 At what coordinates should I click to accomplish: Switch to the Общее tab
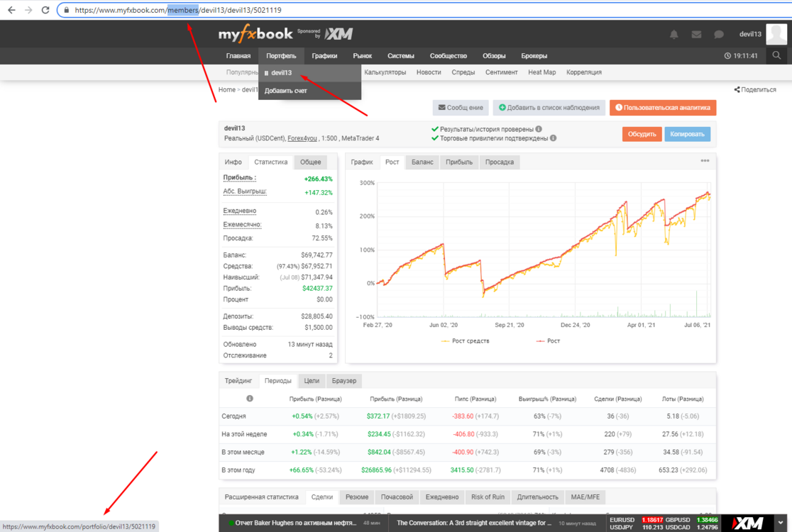click(310, 162)
